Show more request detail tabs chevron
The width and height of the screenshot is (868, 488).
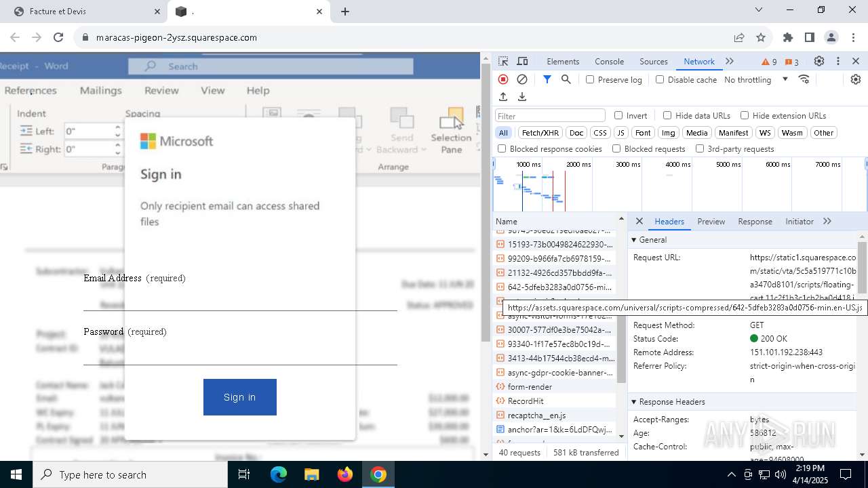click(827, 222)
